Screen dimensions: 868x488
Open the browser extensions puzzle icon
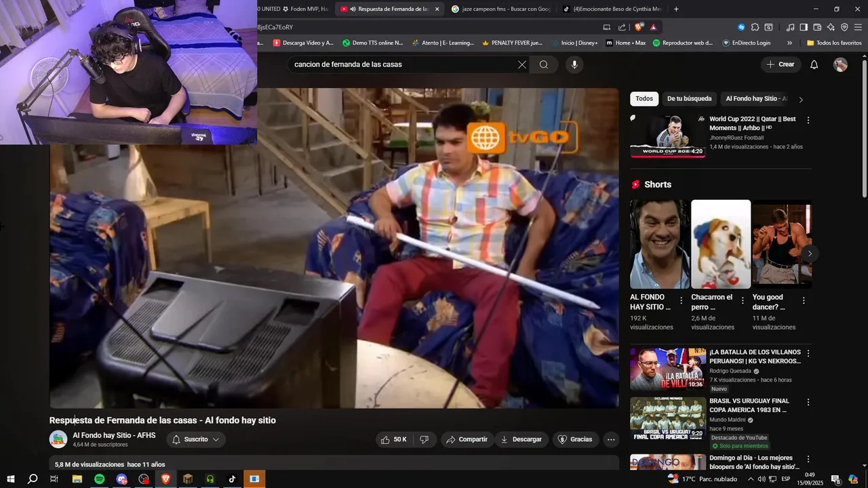pyautogui.click(x=755, y=27)
